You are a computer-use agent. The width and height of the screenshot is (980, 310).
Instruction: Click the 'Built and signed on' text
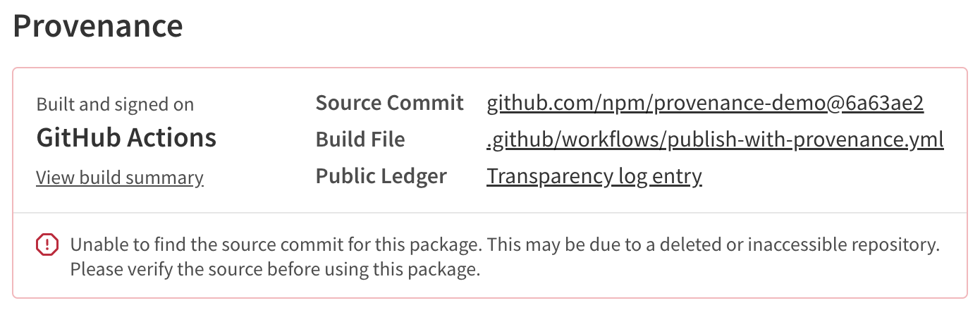(x=115, y=105)
